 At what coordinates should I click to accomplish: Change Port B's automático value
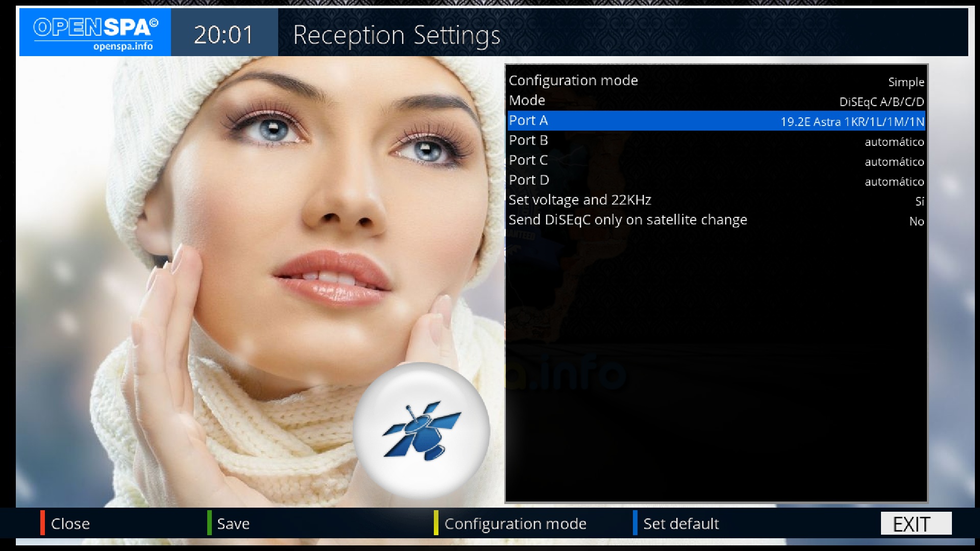click(894, 142)
